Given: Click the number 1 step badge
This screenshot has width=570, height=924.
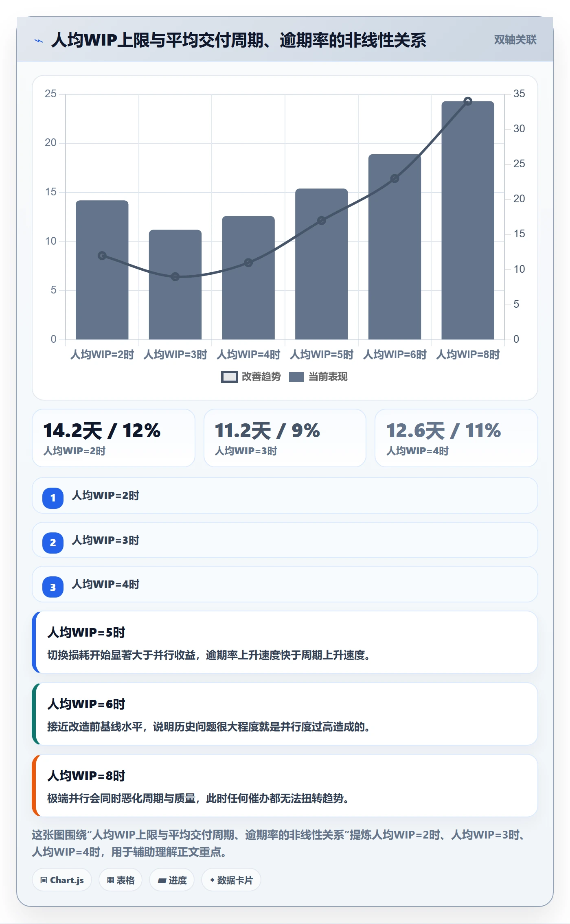Looking at the screenshot, I should point(53,498).
